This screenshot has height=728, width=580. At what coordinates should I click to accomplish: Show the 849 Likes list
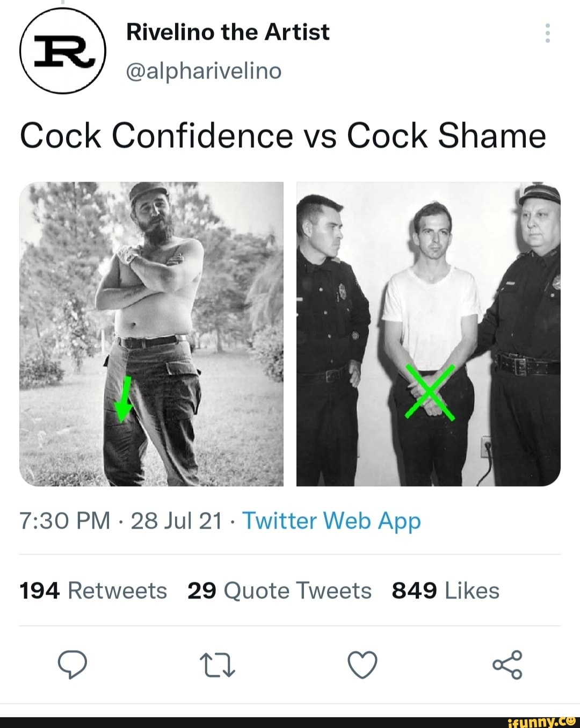(x=445, y=590)
